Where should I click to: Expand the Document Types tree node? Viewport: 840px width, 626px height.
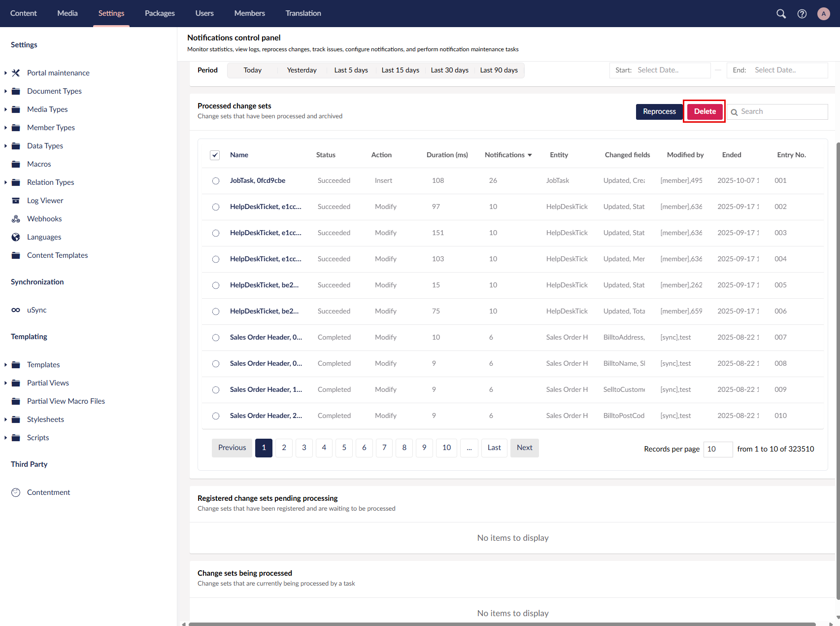[5, 91]
